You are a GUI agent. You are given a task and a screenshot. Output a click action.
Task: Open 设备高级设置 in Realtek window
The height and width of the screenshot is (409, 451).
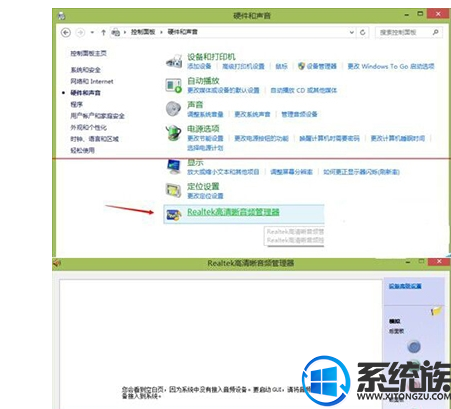pos(405,286)
